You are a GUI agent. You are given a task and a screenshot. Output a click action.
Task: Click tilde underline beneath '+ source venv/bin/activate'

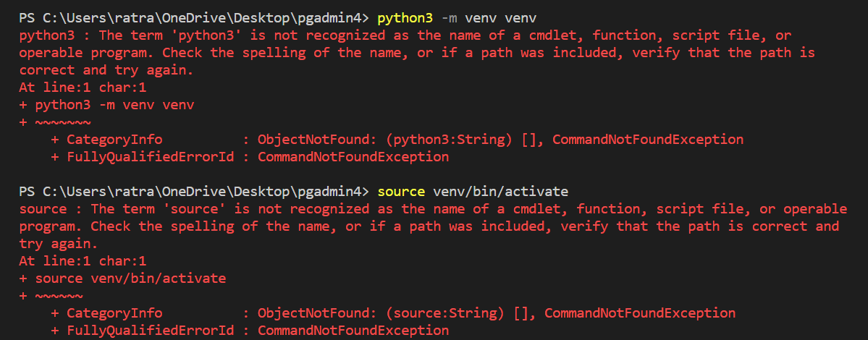coord(59,296)
